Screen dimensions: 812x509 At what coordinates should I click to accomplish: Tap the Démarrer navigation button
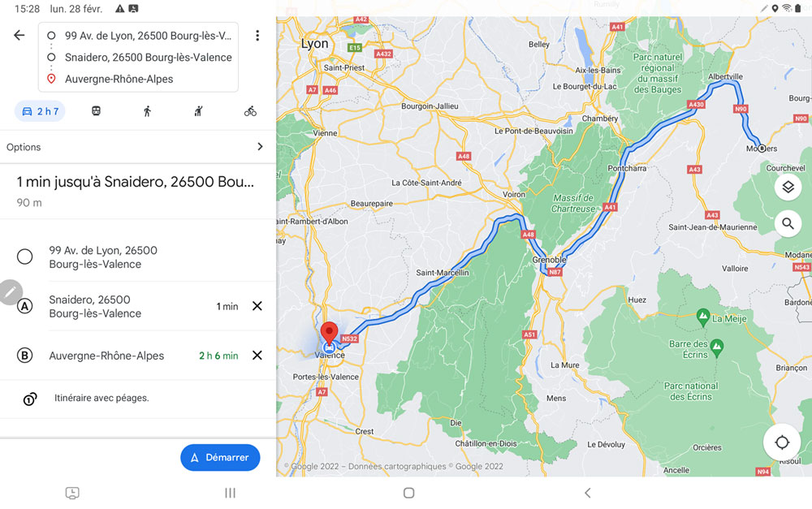[x=220, y=457]
